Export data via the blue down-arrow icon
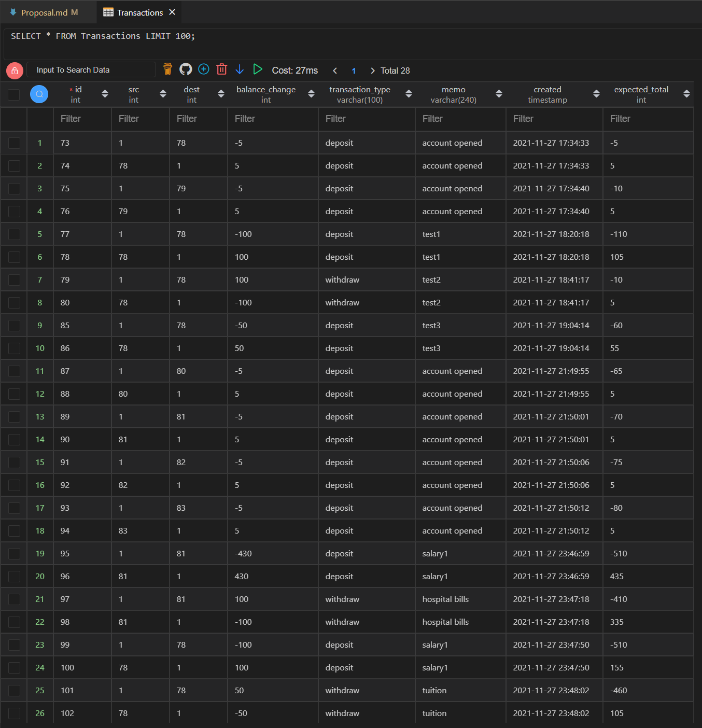 tap(240, 69)
